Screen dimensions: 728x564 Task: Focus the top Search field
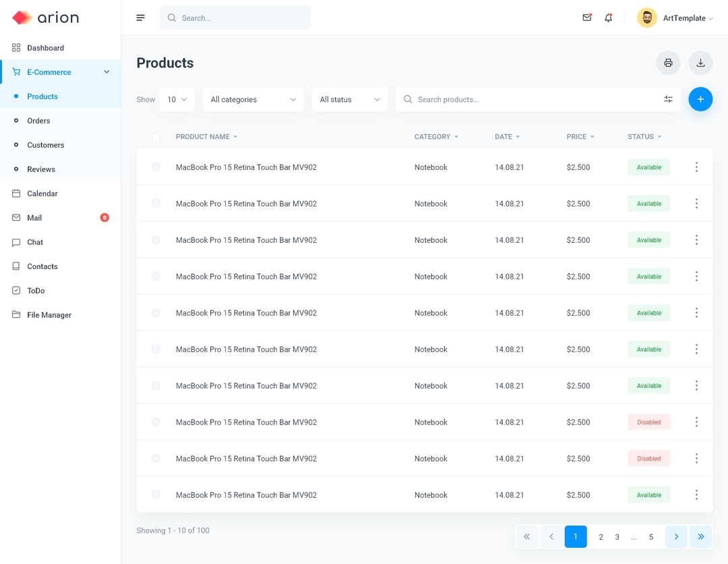point(235,18)
